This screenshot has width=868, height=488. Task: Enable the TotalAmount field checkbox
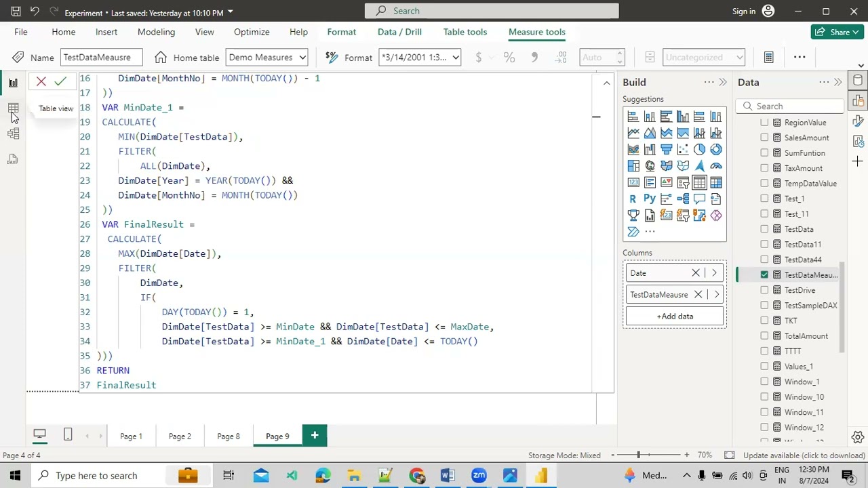click(765, 335)
